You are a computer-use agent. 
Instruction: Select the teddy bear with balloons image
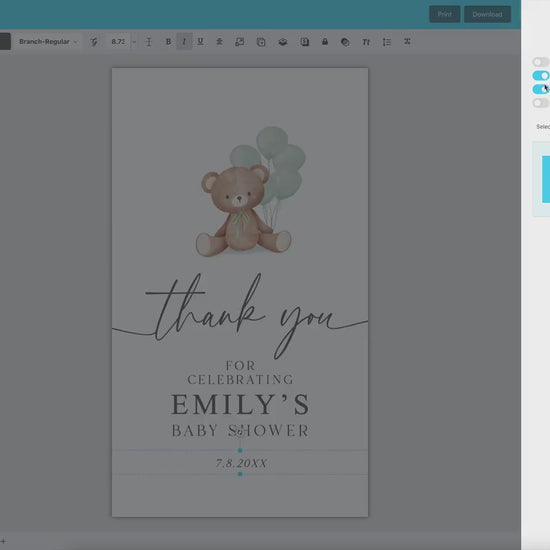[x=250, y=191]
